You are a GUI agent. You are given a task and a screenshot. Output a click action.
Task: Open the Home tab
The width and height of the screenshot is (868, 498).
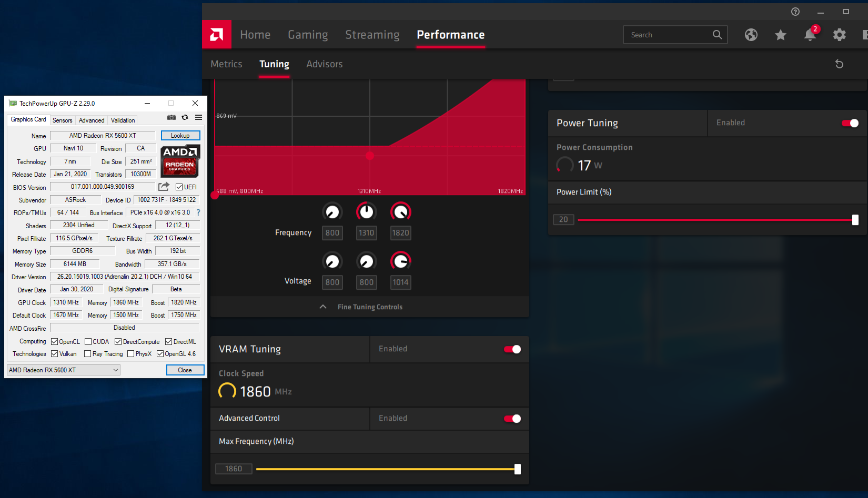point(255,35)
